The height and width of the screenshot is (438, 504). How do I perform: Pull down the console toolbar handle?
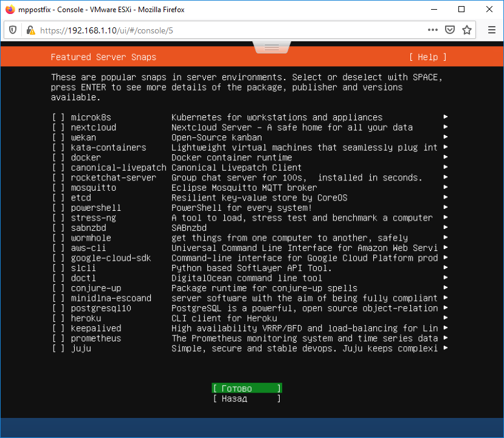272,47
